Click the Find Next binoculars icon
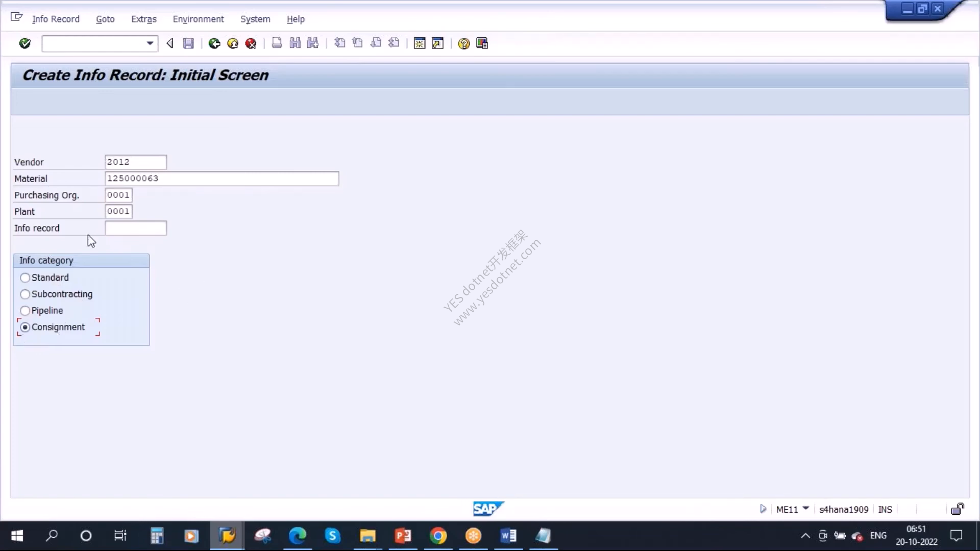Screen dimensions: 980x551 tap(313, 43)
